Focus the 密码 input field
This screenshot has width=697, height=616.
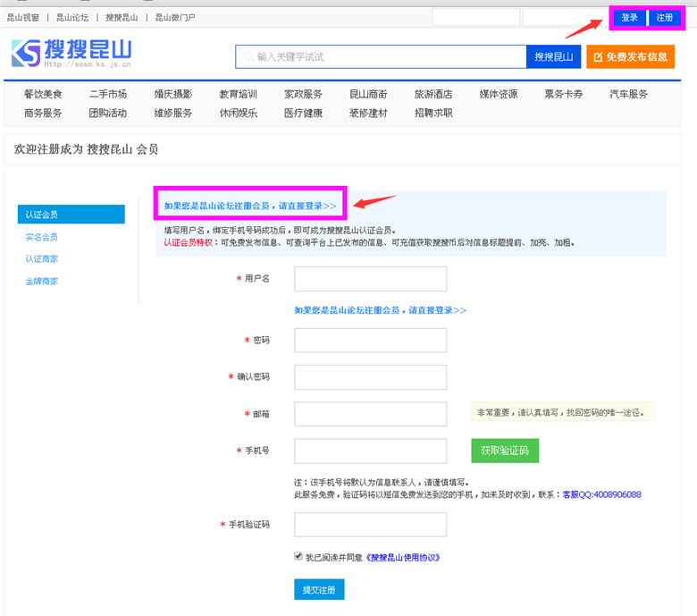370,341
